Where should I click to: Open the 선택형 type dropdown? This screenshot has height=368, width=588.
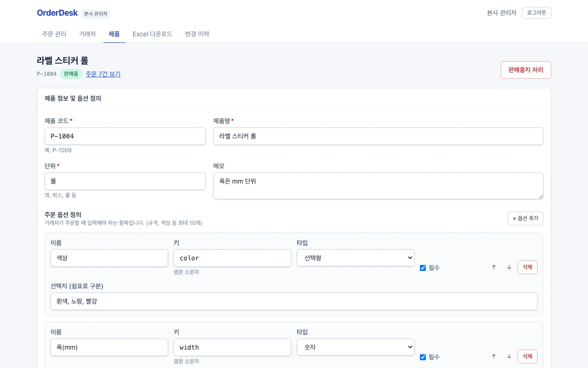[356, 258]
